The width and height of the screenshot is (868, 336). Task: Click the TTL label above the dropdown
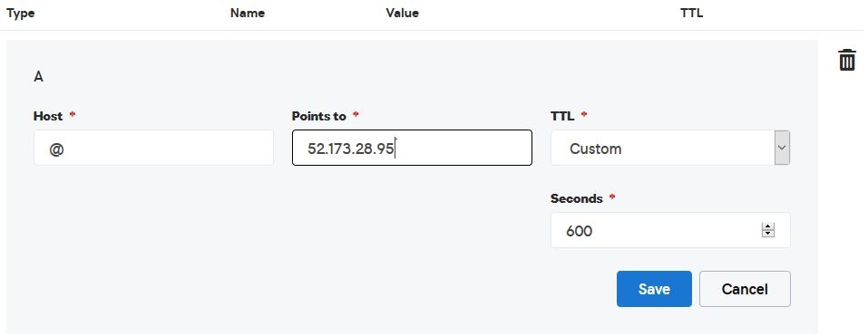[562, 116]
